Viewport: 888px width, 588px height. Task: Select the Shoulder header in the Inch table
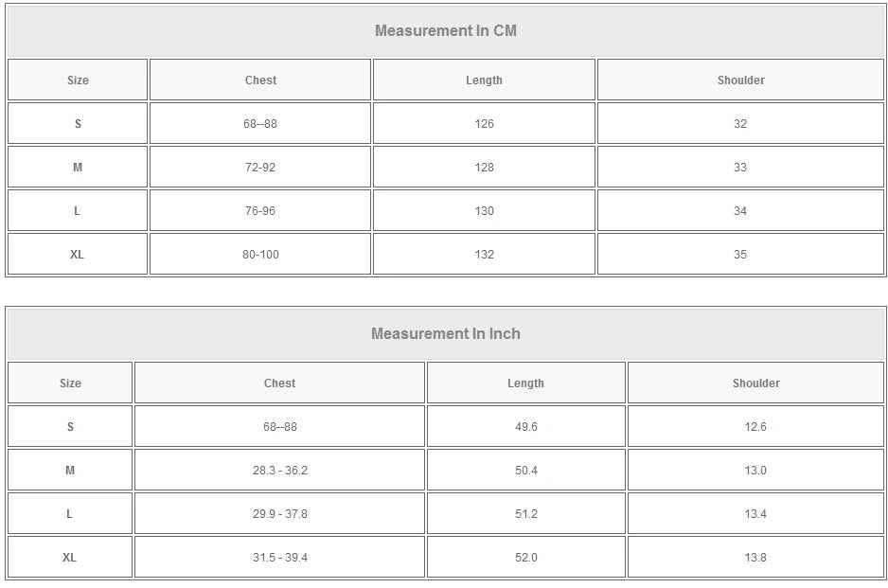(x=755, y=383)
